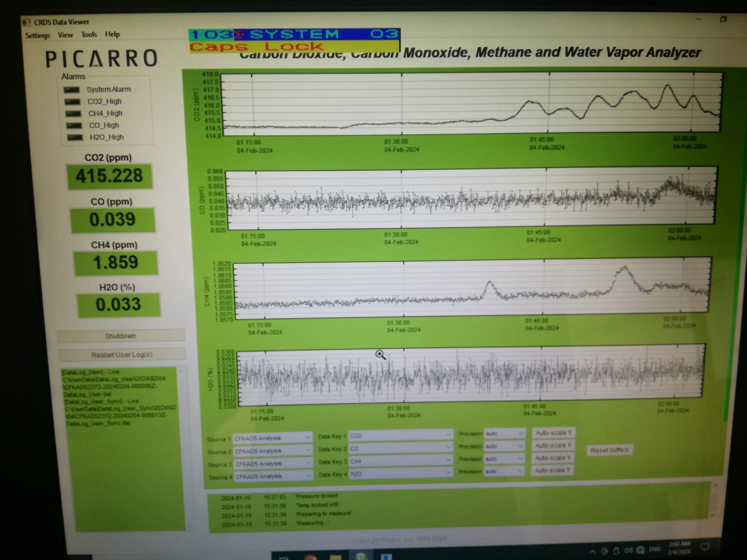
Task: Open the Settings menu
Action: coord(38,35)
